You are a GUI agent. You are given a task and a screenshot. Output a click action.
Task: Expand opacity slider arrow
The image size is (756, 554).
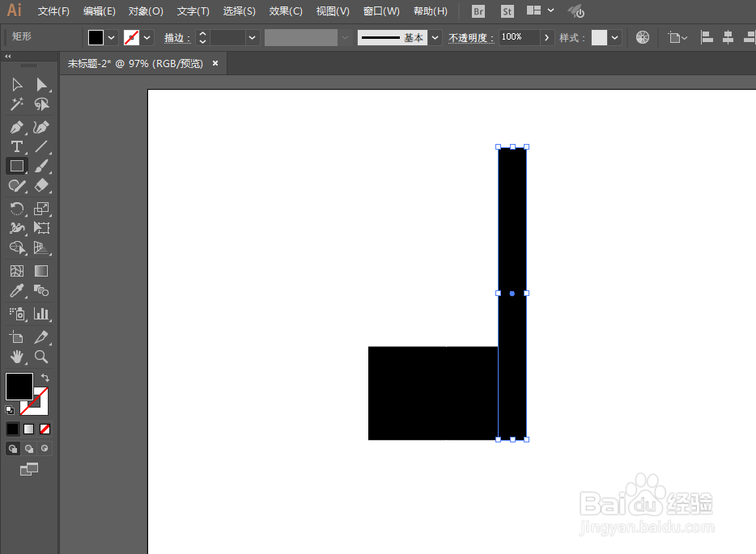coord(546,37)
